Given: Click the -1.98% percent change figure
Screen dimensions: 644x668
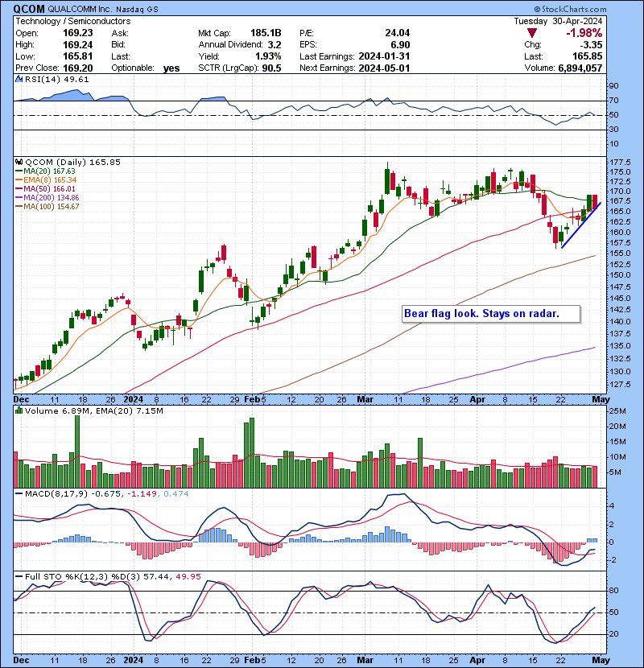Looking at the screenshot, I should tap(584, 33).
